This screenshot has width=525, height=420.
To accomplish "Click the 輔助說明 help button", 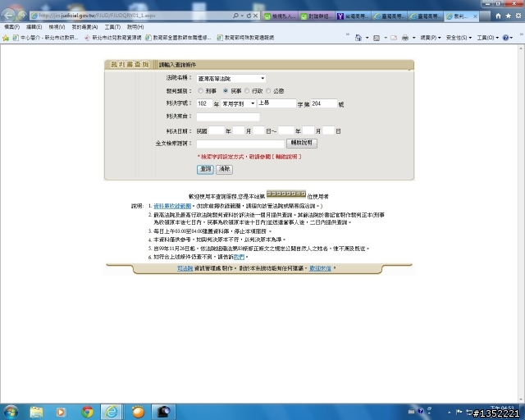I will 302,143.
